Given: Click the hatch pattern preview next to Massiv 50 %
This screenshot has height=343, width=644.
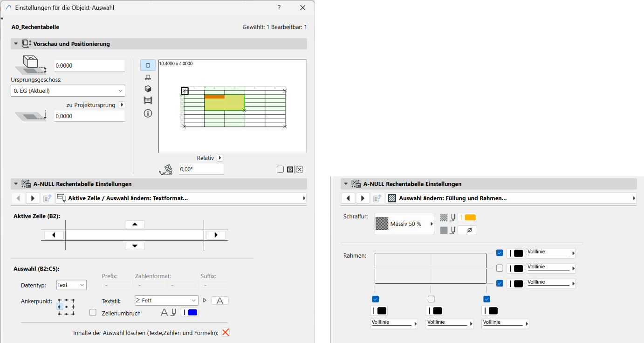Looking at the screenshot, I should point(382,224).
